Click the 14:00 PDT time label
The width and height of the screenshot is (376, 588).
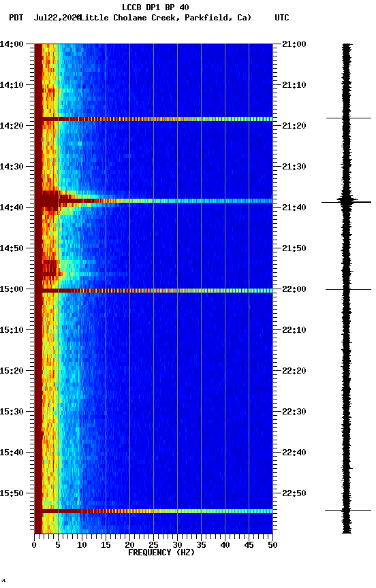coord(12,44)
